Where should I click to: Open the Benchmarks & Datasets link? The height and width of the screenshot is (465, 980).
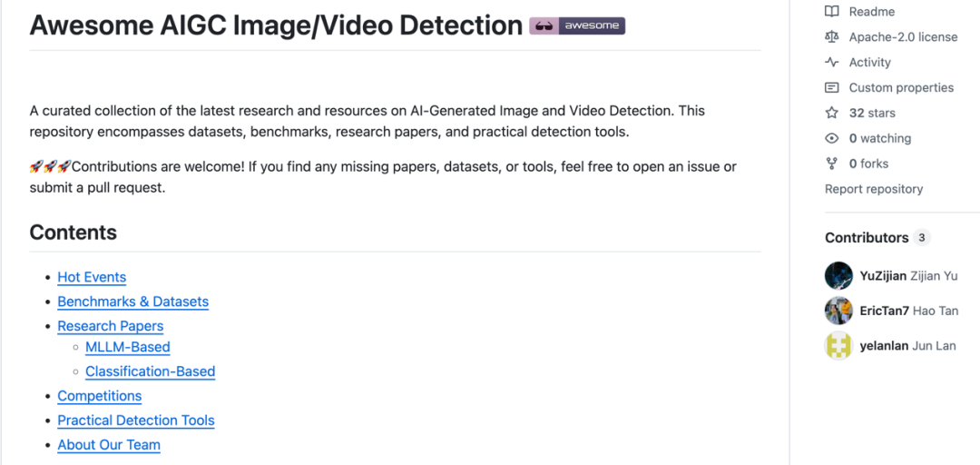coord(132,302)
